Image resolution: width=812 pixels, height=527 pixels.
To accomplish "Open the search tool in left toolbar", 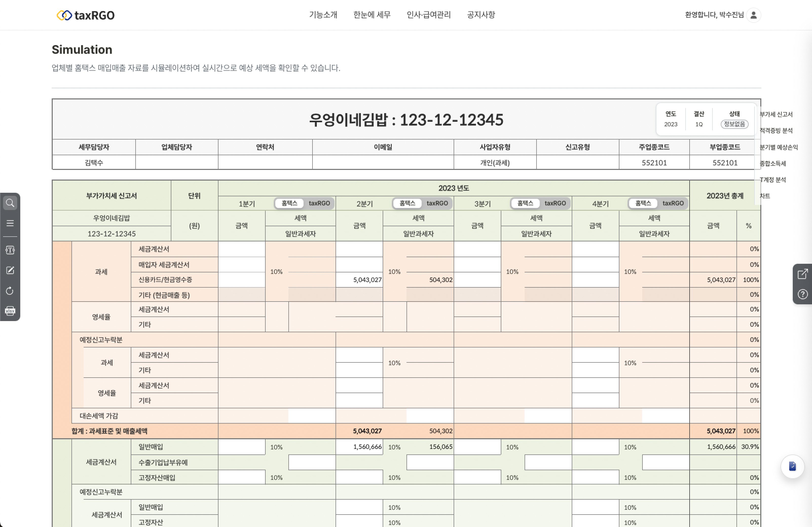I will pos(10,203).
